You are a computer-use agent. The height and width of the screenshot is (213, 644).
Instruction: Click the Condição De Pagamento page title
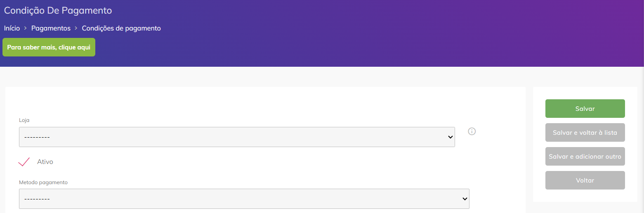58,10
